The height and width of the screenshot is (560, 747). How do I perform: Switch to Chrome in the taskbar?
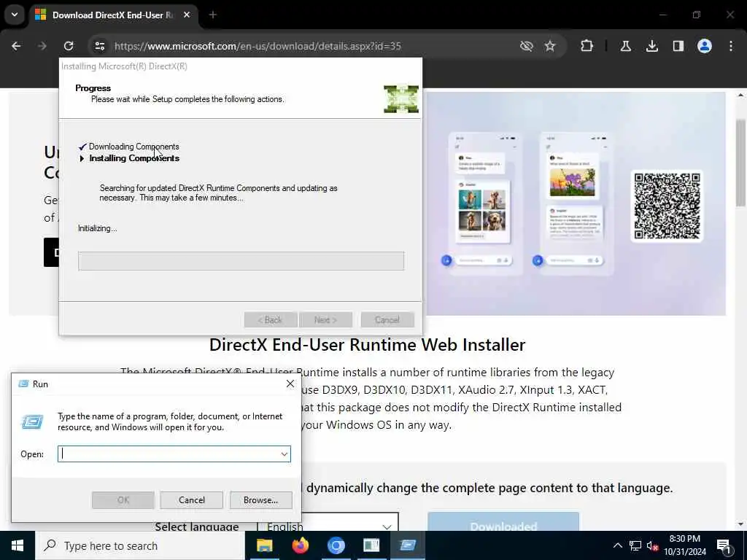(336, 545)
